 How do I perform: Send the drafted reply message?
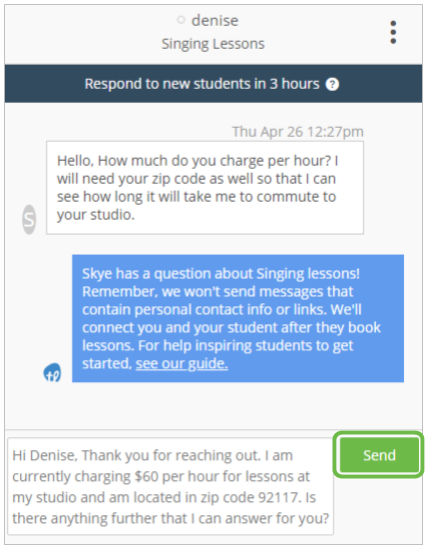pos(379,455)
